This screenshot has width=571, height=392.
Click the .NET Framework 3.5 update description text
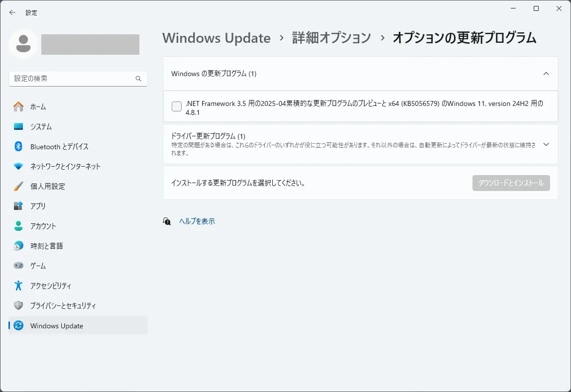point(364,108)
